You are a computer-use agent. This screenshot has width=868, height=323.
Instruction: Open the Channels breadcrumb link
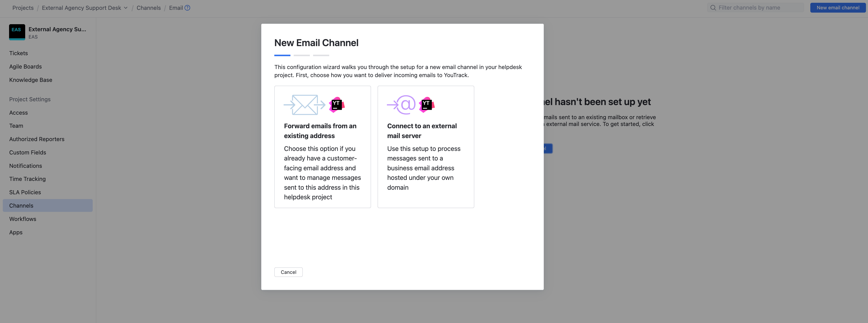pyautogui.click(x=148, y=7)
